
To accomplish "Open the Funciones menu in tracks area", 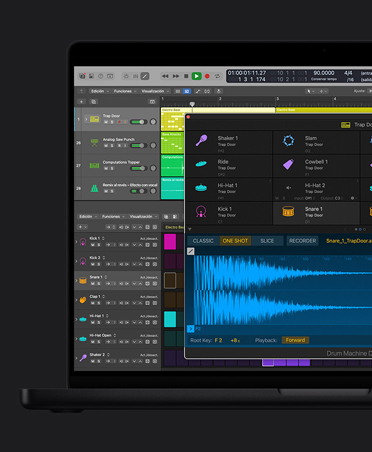I will click(x=125, y=91).
